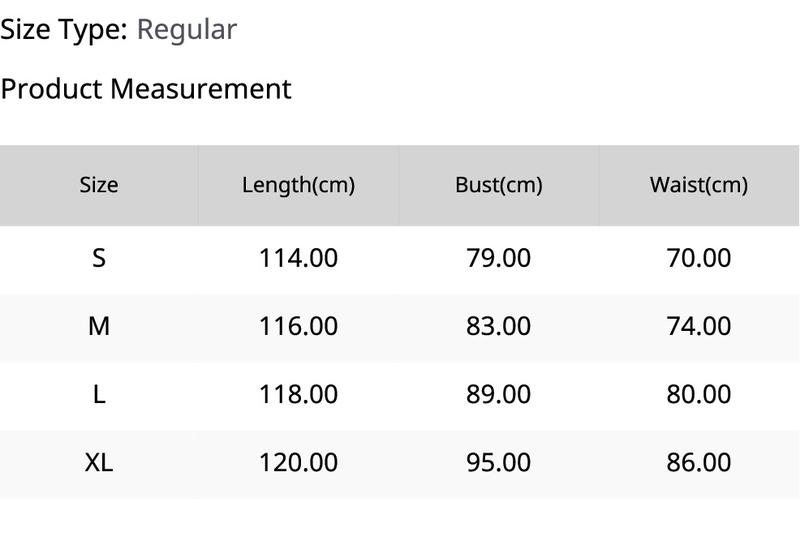The image size is (800, 558).
Task: Click the Size column header
Action: [98, 185]
